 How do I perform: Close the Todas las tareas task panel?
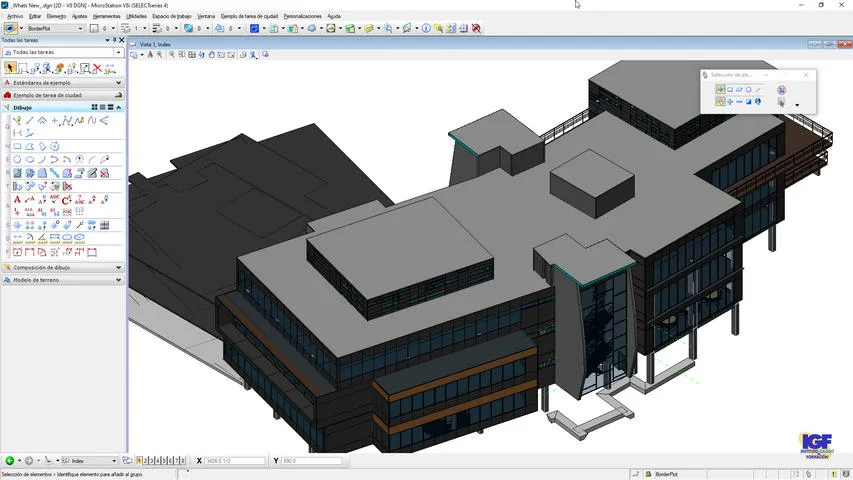click(121, 40)
